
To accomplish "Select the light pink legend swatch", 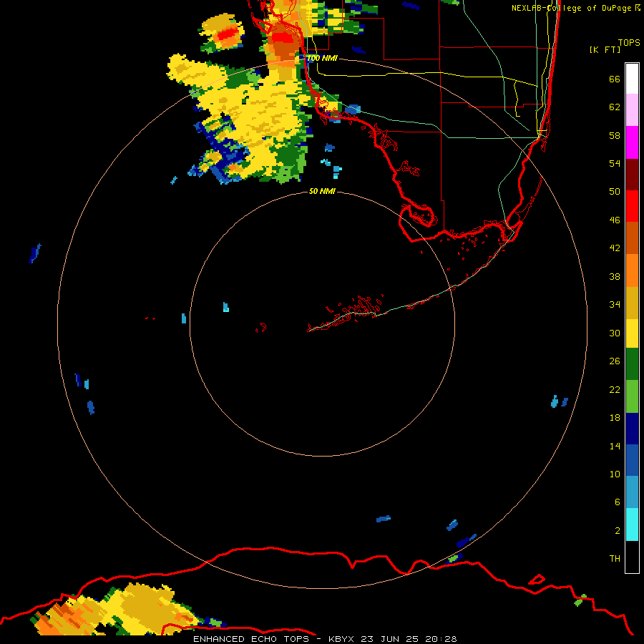I will pyautogui.click(x=632, y=110).
